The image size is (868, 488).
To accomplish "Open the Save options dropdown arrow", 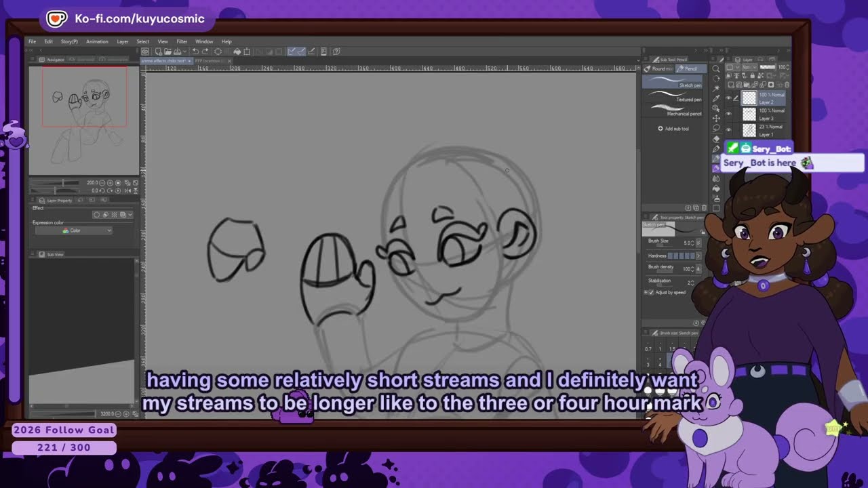I will point(184,52).
